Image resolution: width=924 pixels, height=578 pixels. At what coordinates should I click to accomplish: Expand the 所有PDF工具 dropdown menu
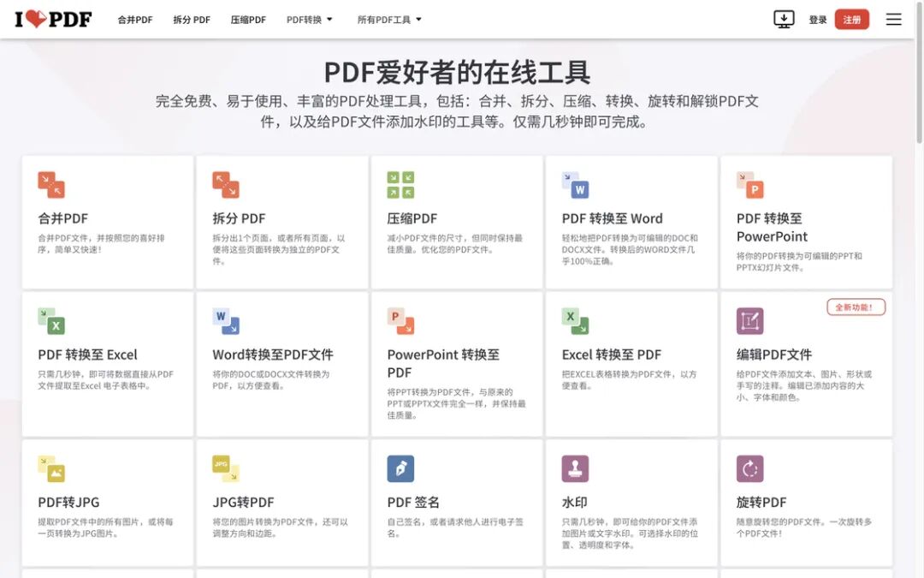(389, 20)
